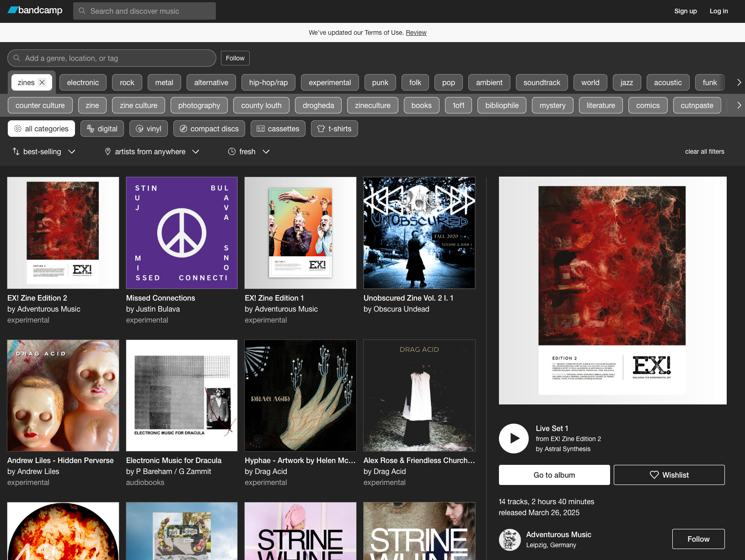Filter by compact discs
Screen dimensions: 745x560
point(209,129)
